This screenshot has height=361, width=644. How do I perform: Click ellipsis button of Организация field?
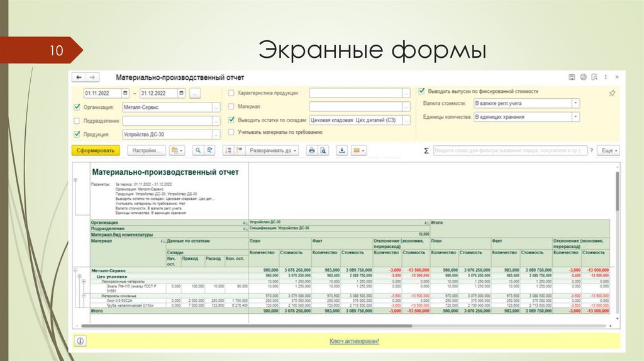tap(216, 107)
